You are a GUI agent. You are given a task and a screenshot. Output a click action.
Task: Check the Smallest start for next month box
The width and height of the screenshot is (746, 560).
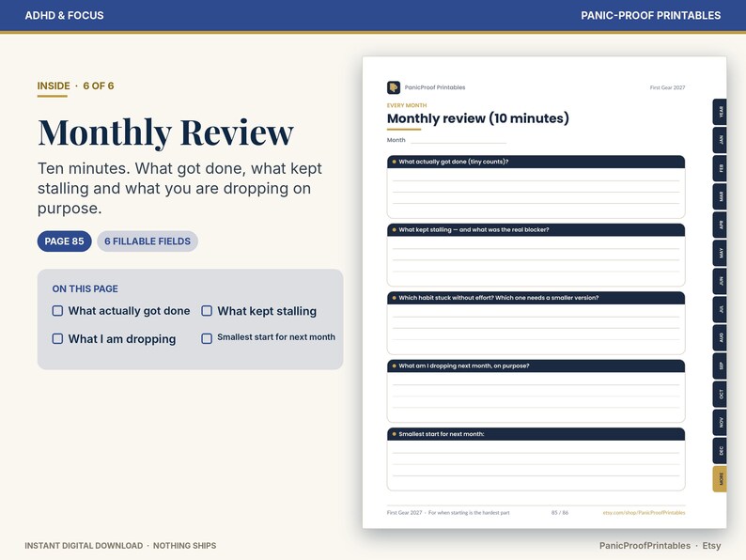(x=207, y=339)
